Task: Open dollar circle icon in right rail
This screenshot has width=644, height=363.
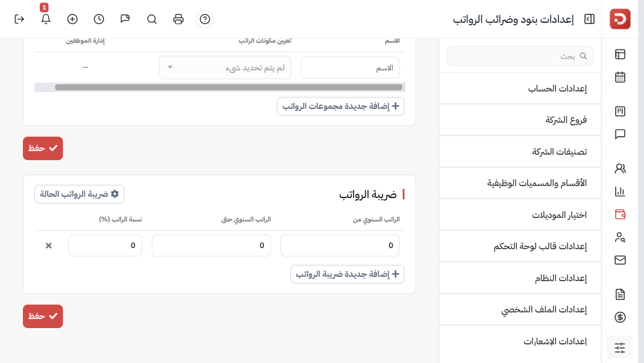Action: (x=620, y=317)
